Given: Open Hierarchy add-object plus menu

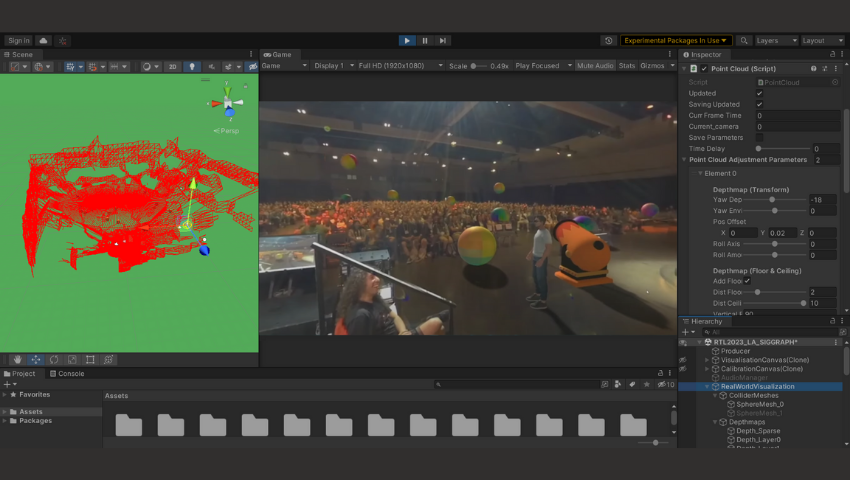Looking at the screenshot, I should (x=688, y=332).
